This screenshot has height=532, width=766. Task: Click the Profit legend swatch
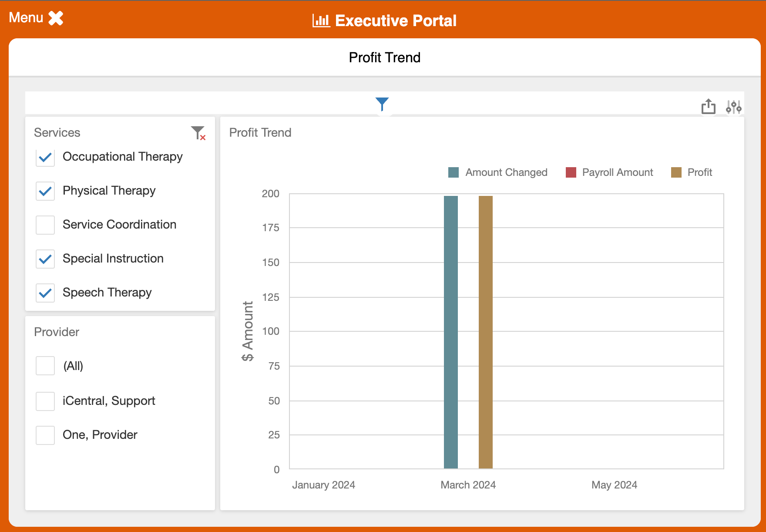point(676,172)
